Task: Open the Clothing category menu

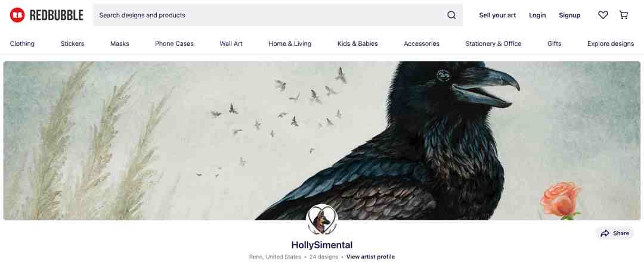Action: (x=22, y=43)
